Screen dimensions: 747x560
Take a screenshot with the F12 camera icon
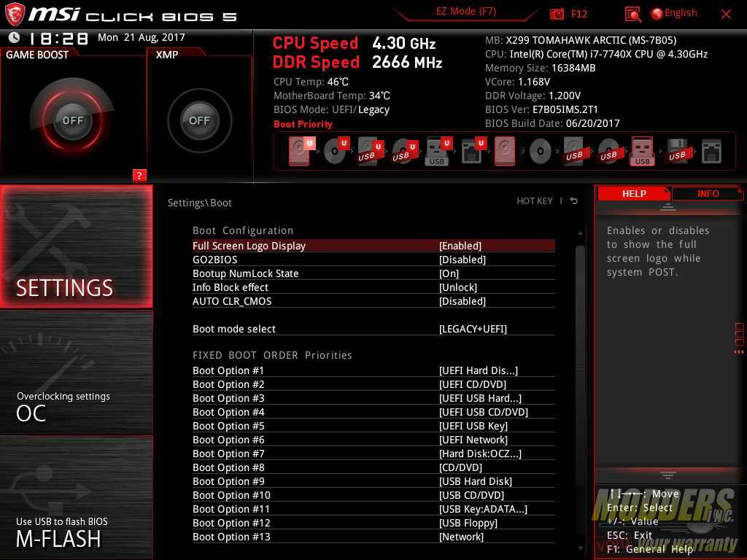pyautogui.click(x=557, y=14)
